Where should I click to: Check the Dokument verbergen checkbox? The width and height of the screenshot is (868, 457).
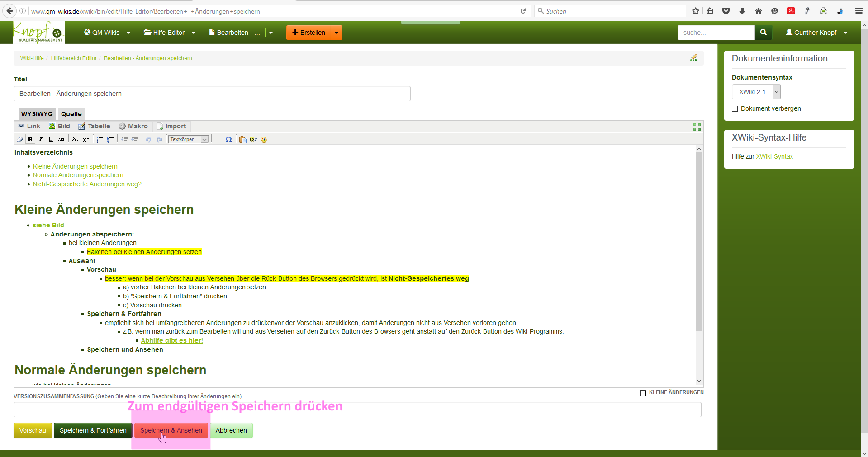(735, 109)
